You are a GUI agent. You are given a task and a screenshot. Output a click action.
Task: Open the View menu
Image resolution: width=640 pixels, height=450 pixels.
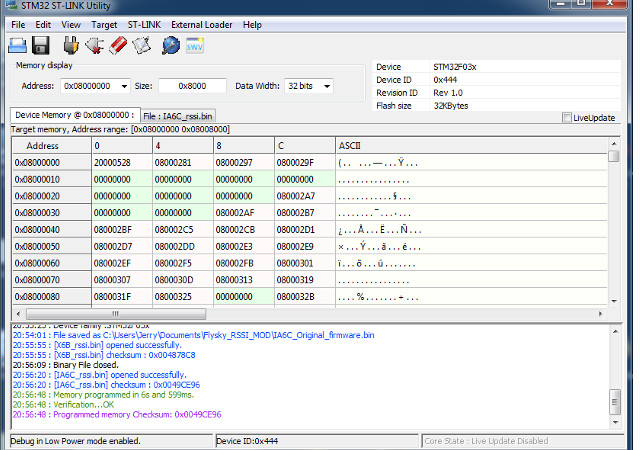(71, 25)
